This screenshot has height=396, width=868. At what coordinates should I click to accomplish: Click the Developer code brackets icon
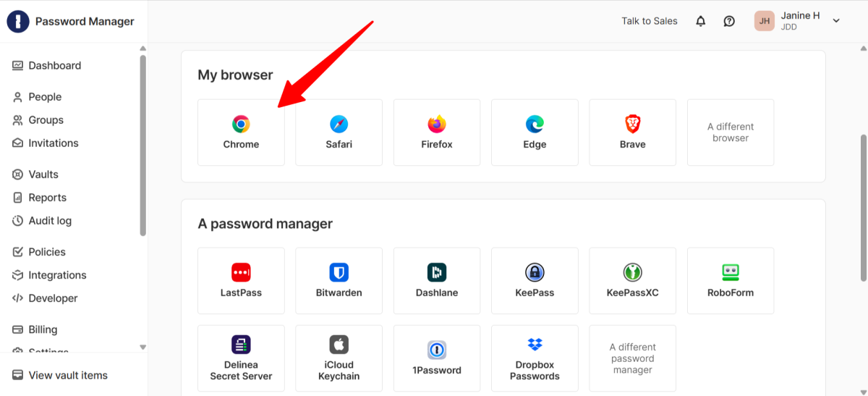pyautogui.click(x=18, y=298)
